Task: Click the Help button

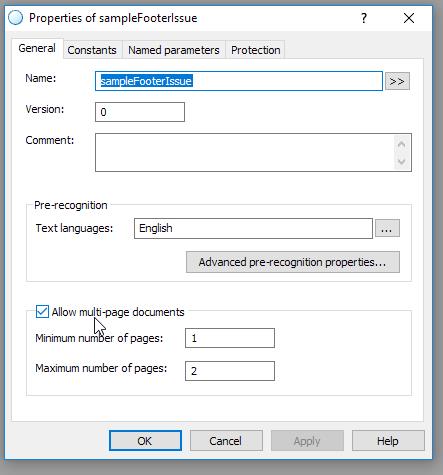Action: pos(388,441)
